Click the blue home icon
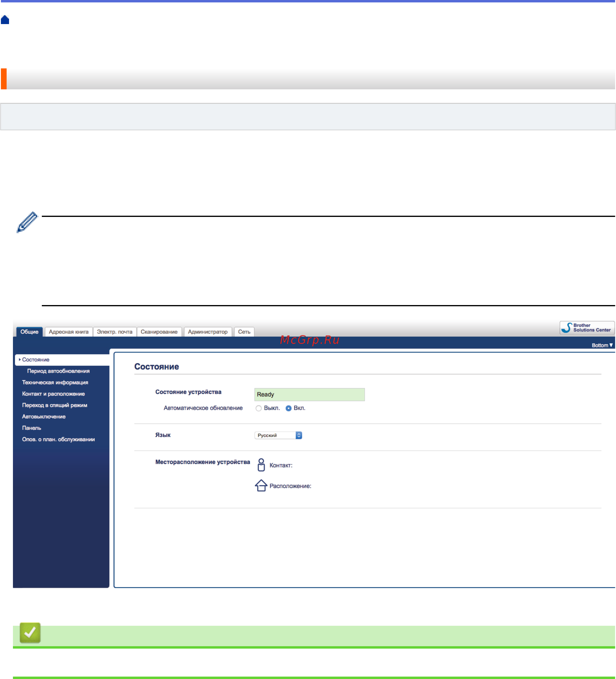Screen dimensions: 616x679 click(x=5, y=20)
